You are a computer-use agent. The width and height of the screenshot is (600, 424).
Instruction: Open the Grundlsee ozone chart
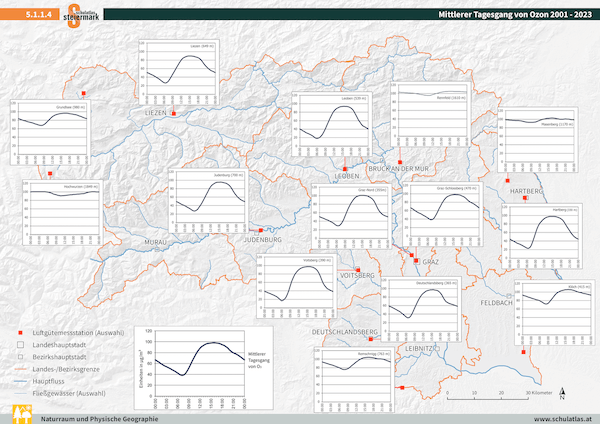(51, 132)
